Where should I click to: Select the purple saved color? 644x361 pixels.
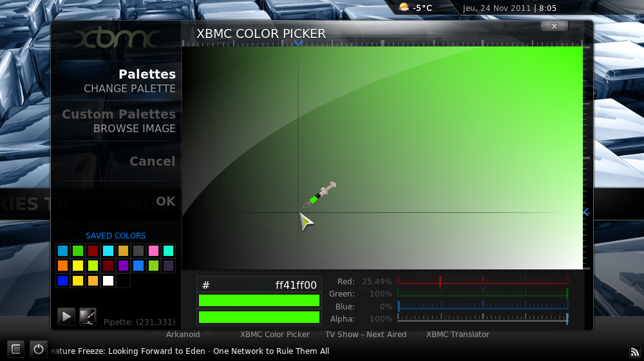tap(123, 266)
